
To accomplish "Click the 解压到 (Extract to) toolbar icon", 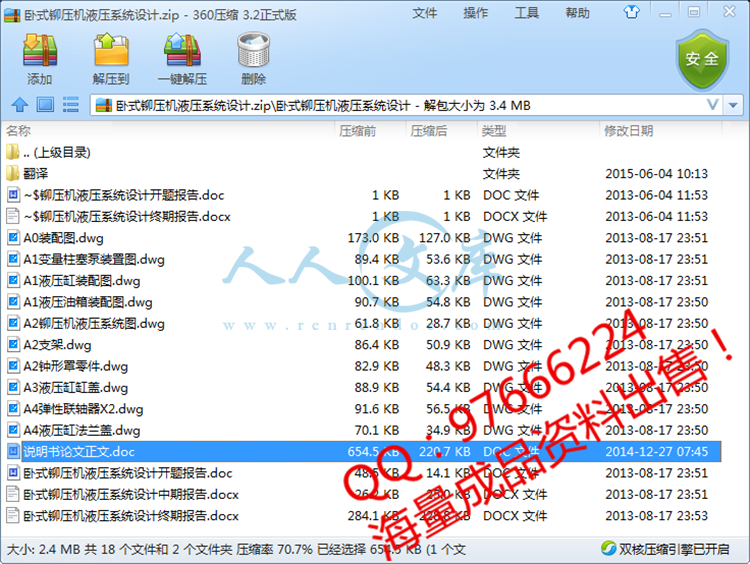I will (x=111, y=50).
